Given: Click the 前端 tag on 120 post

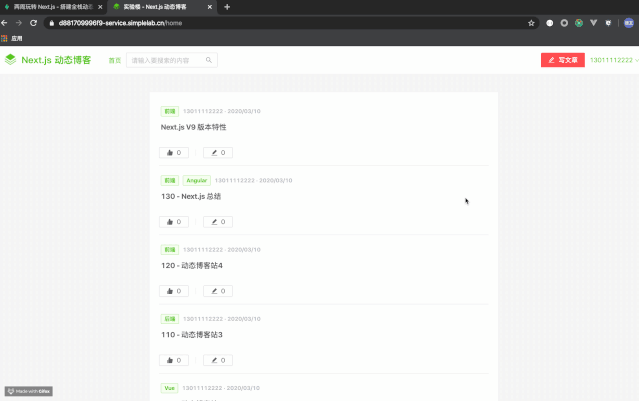Looking at the screenshot, I should (x=170, y=249).
